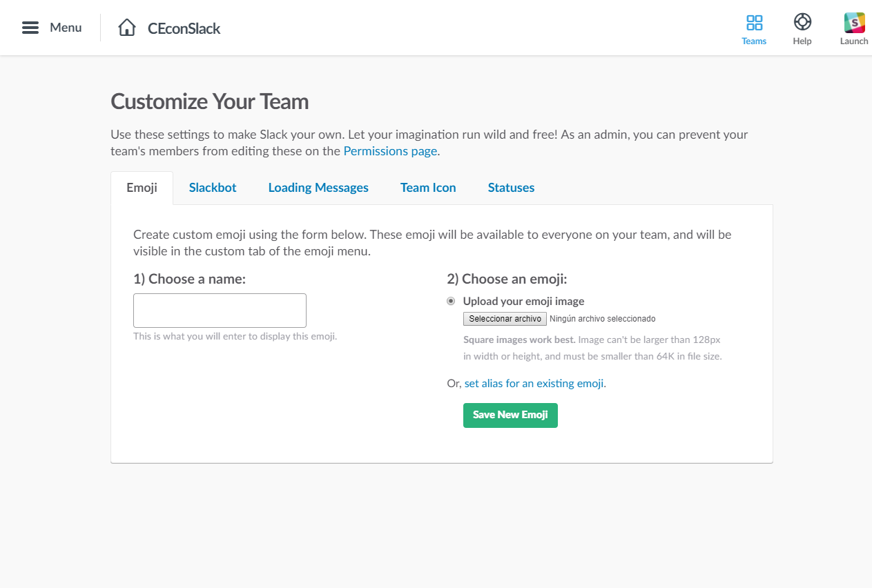Image resolution: width=872 pixels, height=588 pixels.
Task: Follow the Permissions page link
Action: (x=390, y=151)
